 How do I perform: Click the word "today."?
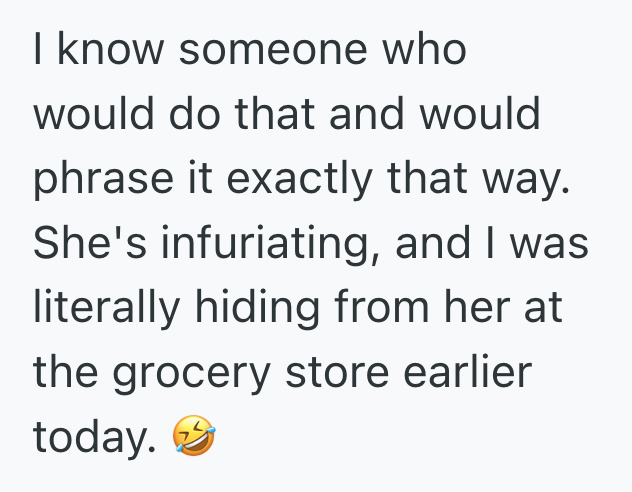(x=95, y=436)
